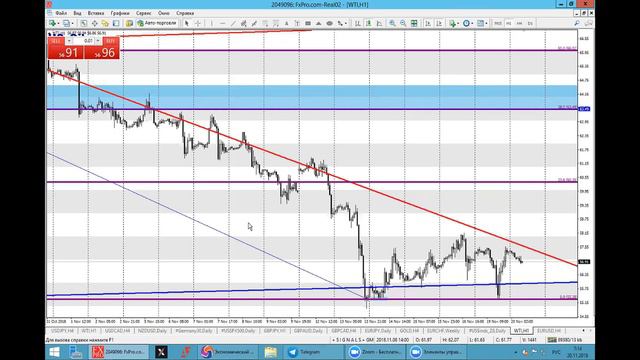Open the Файл menu
The width and height of the screenshot is (640, 360).
[61, 13]
